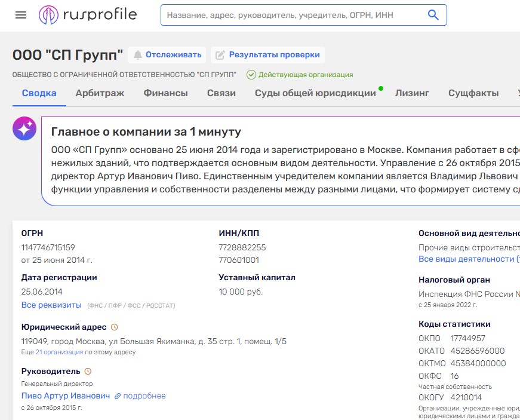The width and height of the screenshot is (520, 420).
Task: Click the Все реквизиты link
Action: point(51,305)
